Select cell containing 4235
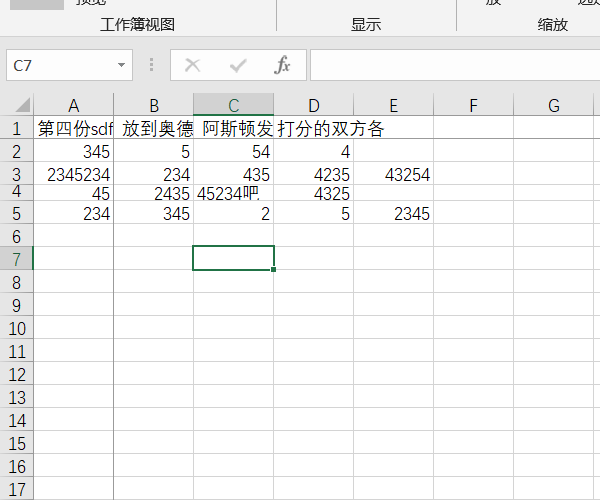 (313, 174)
